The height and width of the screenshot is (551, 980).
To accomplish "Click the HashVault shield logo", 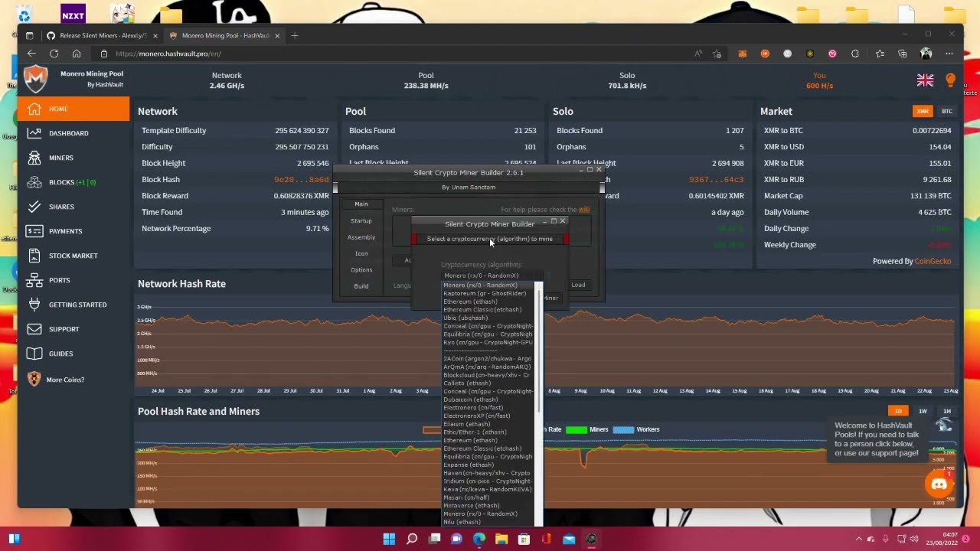I will (x=35, y=79).
